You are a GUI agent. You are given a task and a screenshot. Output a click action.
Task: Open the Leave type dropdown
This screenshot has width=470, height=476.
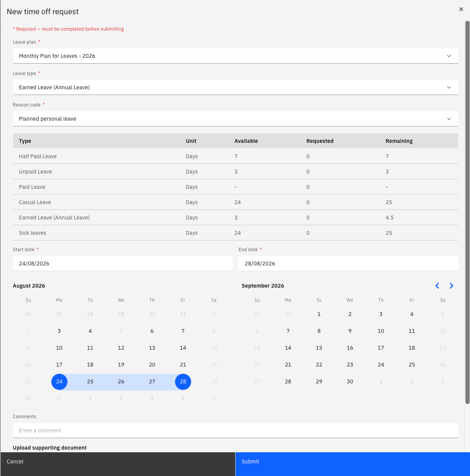point(235,87)
